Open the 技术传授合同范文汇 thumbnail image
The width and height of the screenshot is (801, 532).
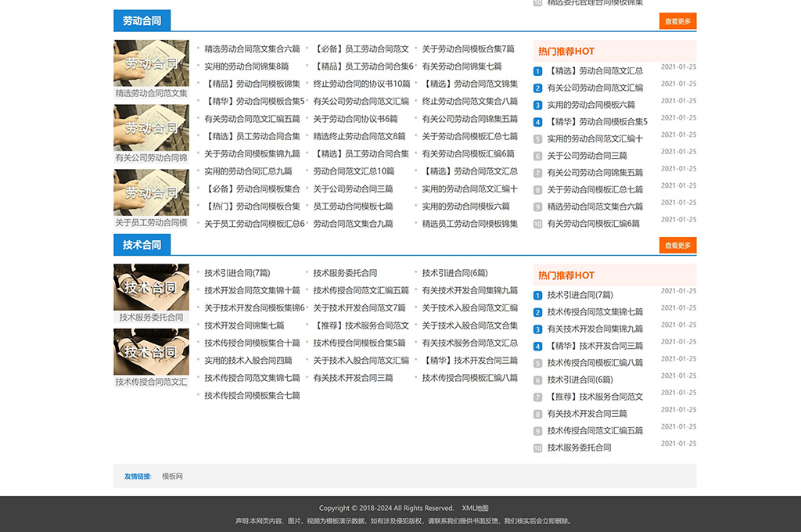pyautogui.click(x=151, y=352)
